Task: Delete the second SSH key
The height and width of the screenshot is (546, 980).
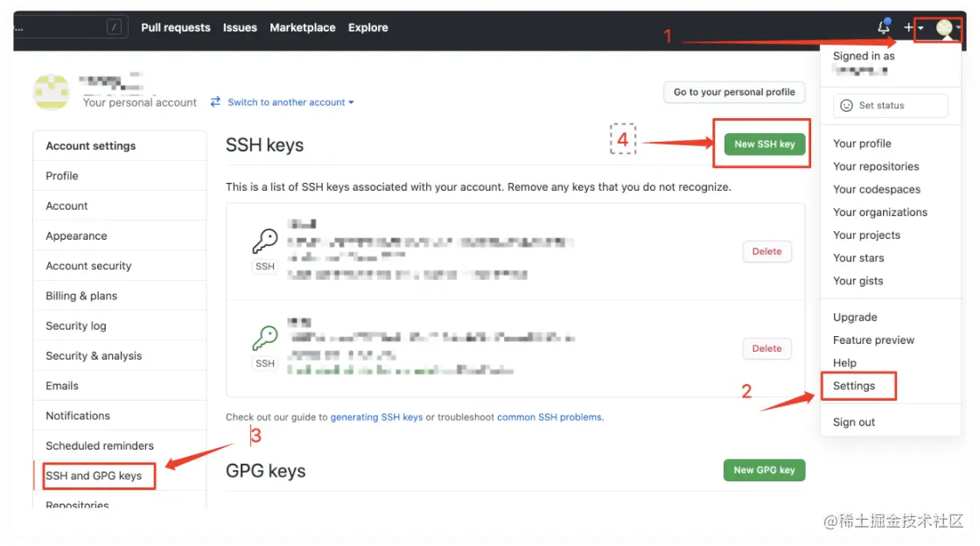Action: 766,348
